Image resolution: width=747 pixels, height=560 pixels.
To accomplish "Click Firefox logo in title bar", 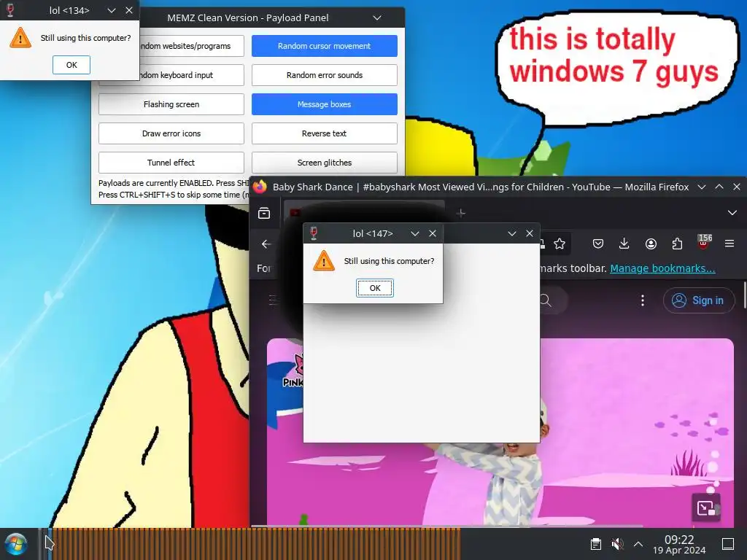I will click(x=260, y=187).
